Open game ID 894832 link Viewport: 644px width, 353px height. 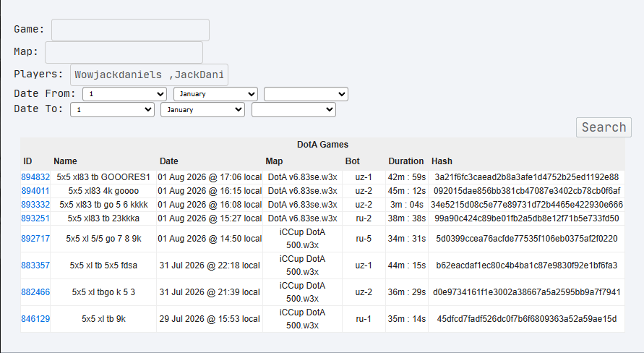pos(35,177)
